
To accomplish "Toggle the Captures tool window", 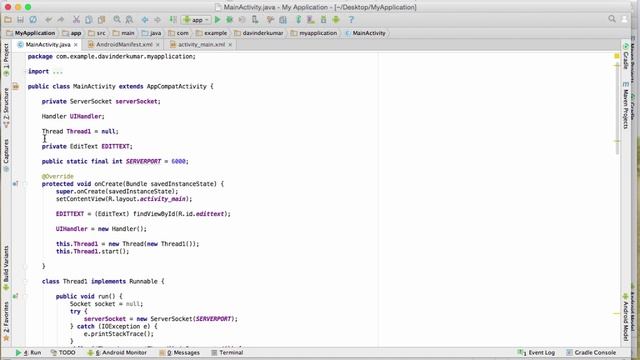I will [6, 155].
